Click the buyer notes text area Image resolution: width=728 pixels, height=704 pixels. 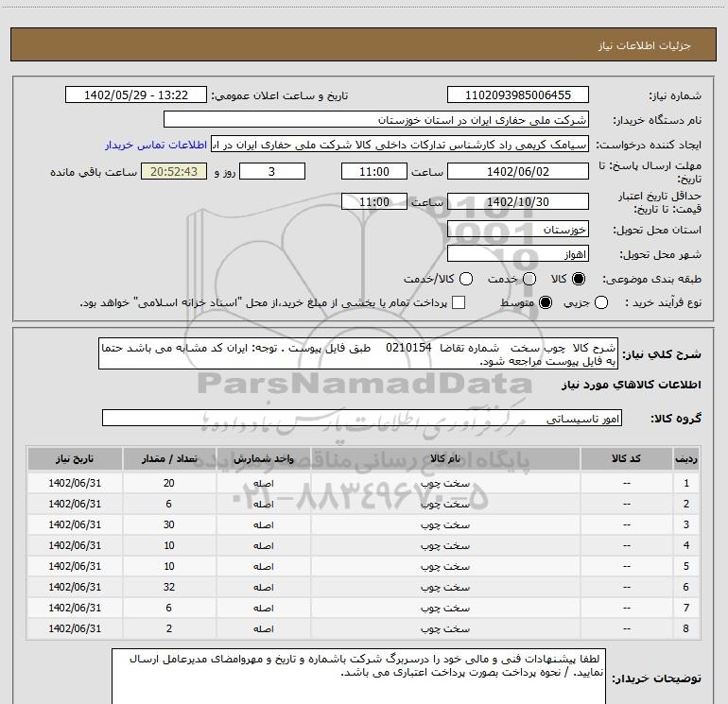click(359, 677)
